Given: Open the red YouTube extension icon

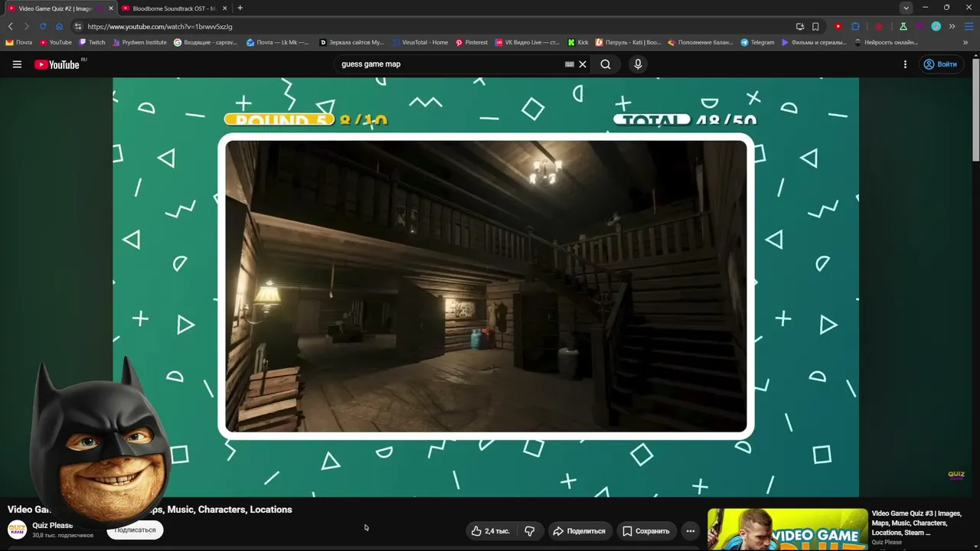Looking at the screenshot, I should pyautogui.click(x=838, y=26).
